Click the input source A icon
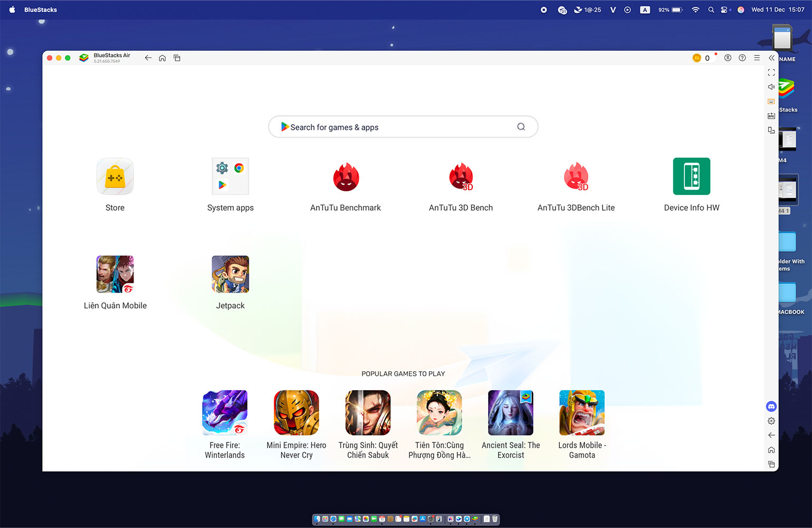 tap(645, 10)
